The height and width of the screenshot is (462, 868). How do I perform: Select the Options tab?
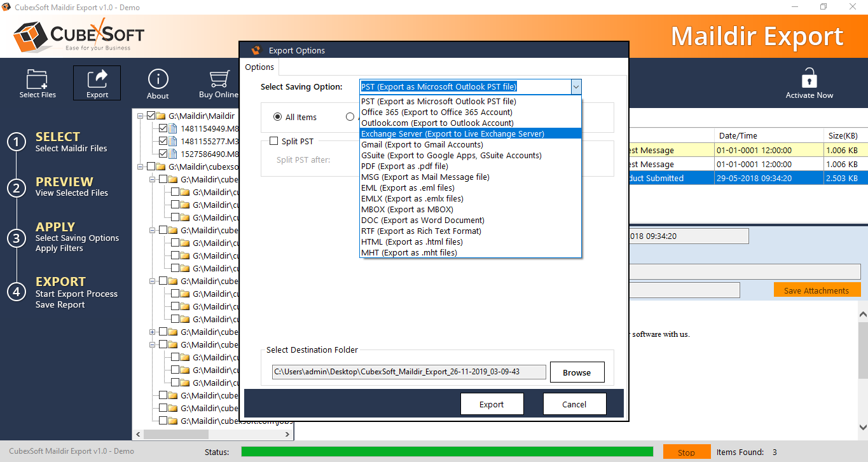click(259, 67)
